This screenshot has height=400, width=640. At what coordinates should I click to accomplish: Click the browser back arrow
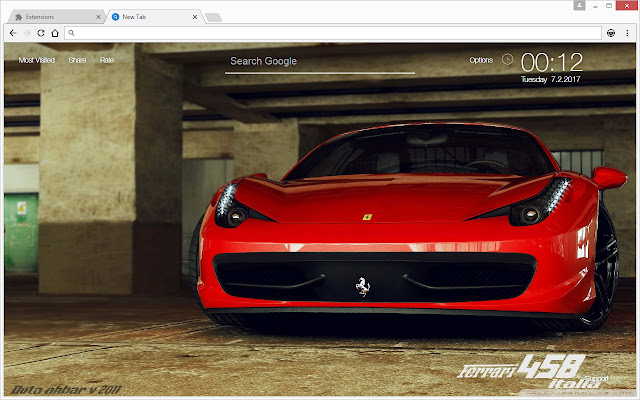click(13, 33)
